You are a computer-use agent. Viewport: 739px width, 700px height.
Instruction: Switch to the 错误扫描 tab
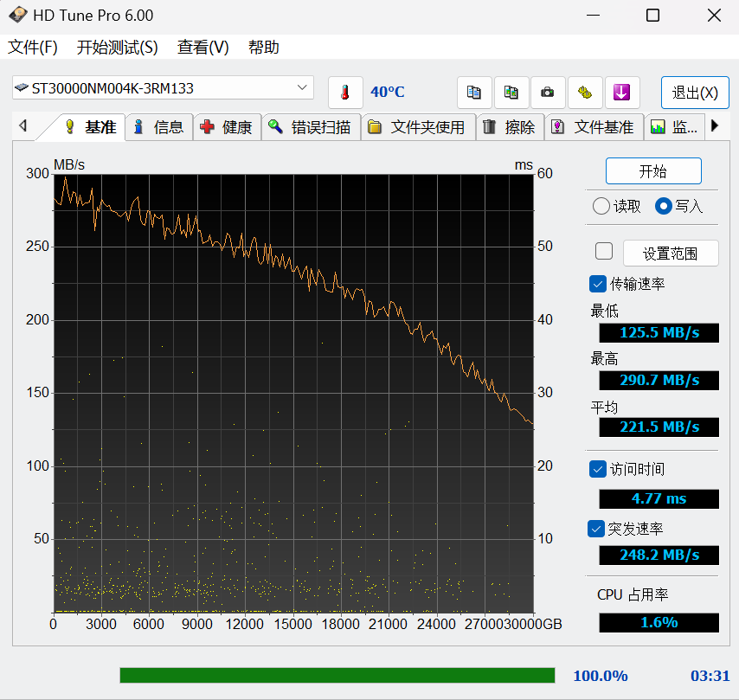tap(311, 127)
